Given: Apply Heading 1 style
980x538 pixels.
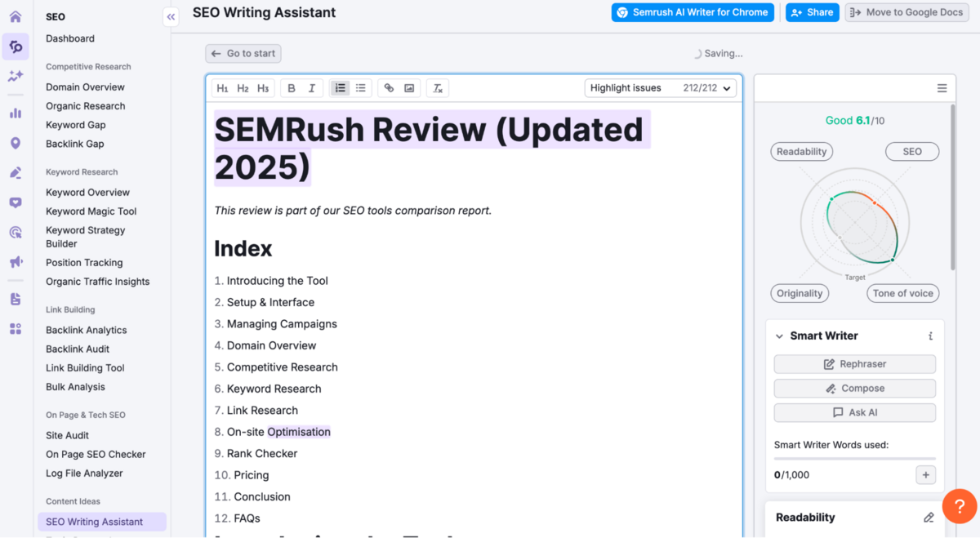Looking at the screenshot, I should (x=222, y=88).
